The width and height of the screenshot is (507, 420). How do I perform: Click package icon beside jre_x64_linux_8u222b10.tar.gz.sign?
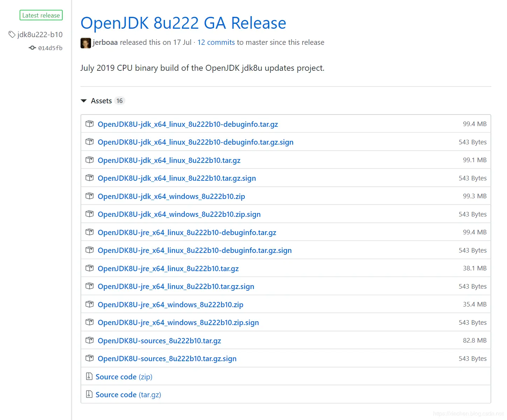[x=90, y=286]
